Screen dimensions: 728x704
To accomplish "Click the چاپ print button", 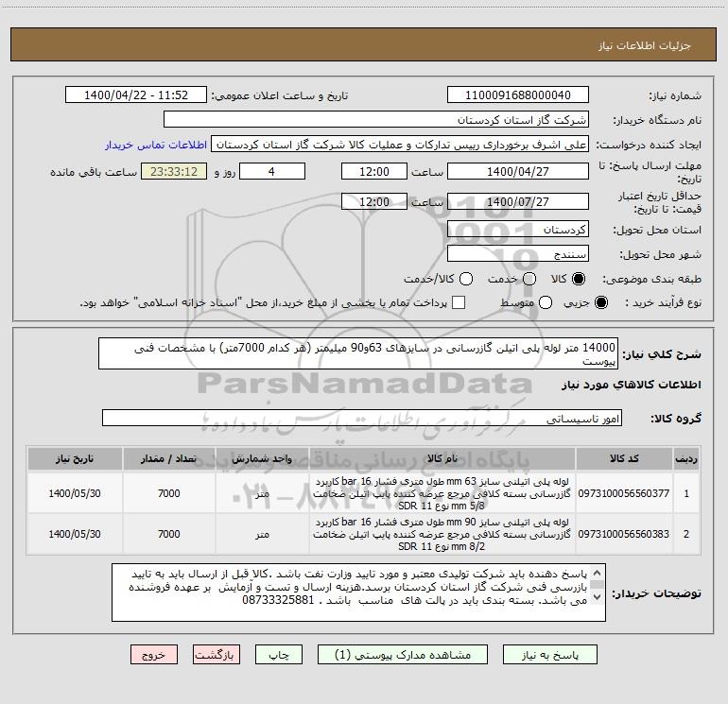I will click(279, 655).
